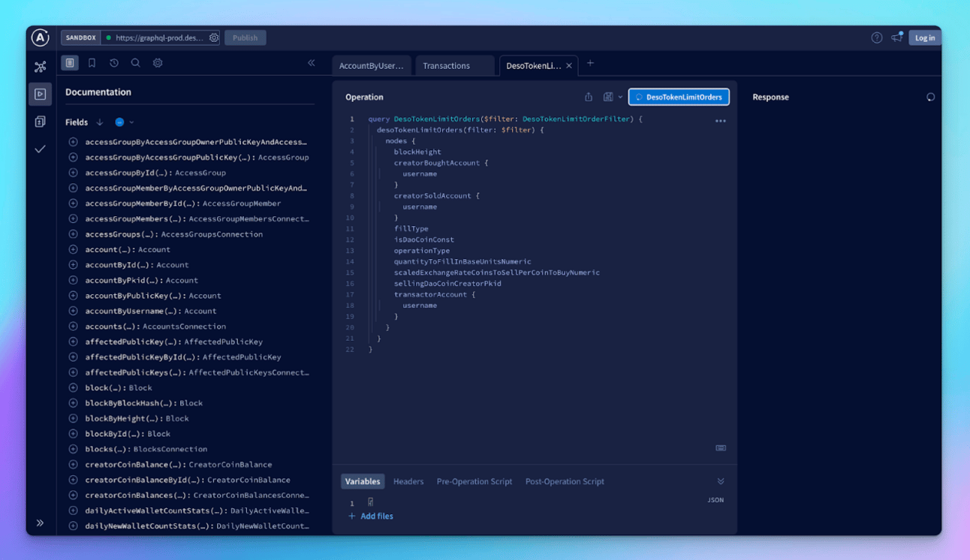Open the operation three-dots menu
The image size is (970, 560).
[721, 121]
